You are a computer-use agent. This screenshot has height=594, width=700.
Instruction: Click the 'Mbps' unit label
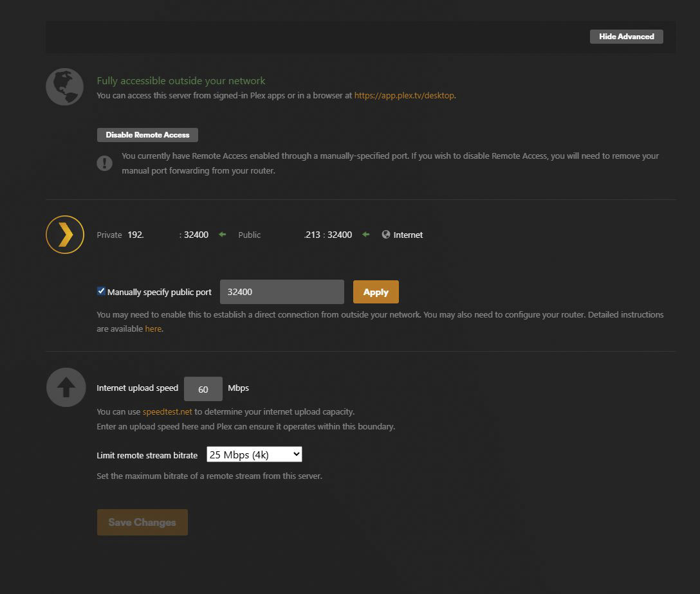pyautogui.click(x=239, y=388)
